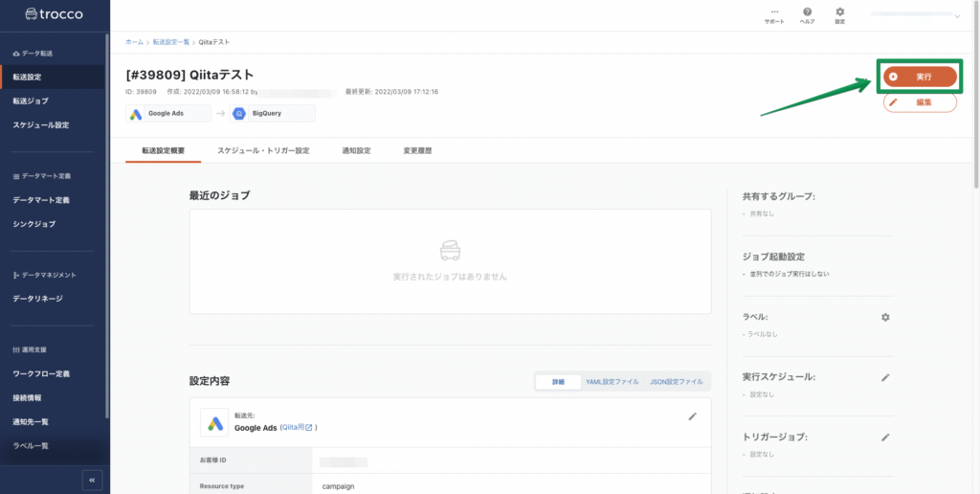Open the help question mark icon

(807, 14)
